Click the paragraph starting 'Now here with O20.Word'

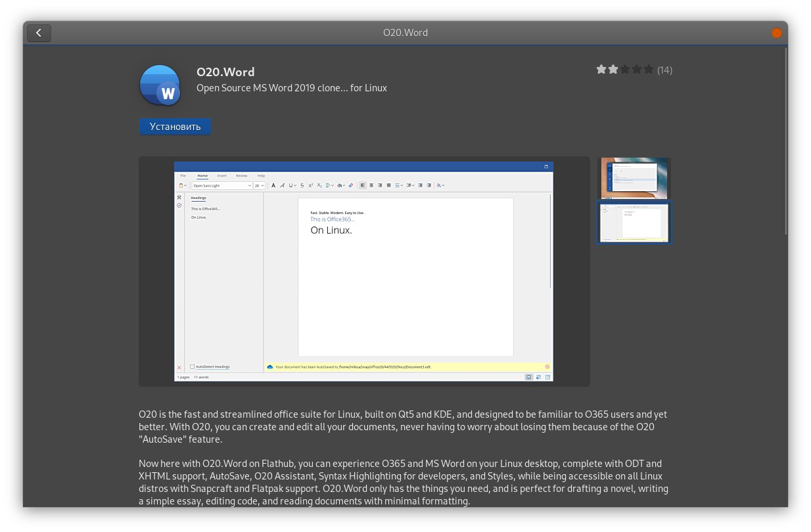404,482
